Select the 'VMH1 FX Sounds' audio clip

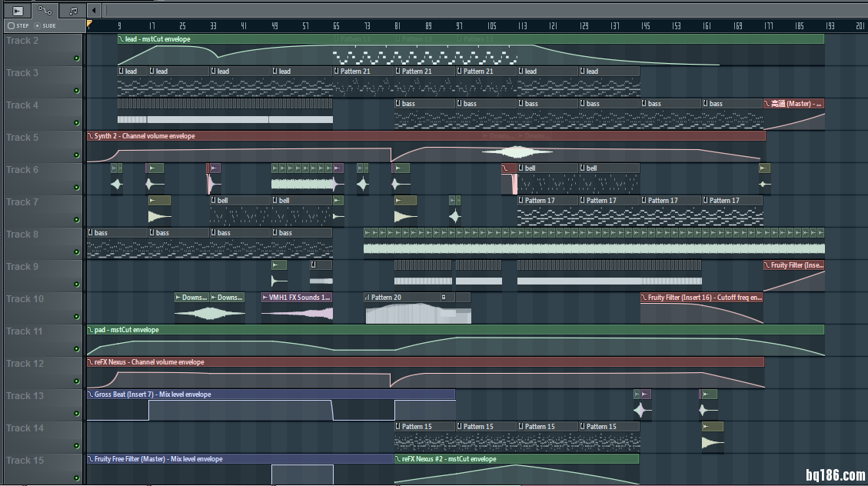[298, 298]
